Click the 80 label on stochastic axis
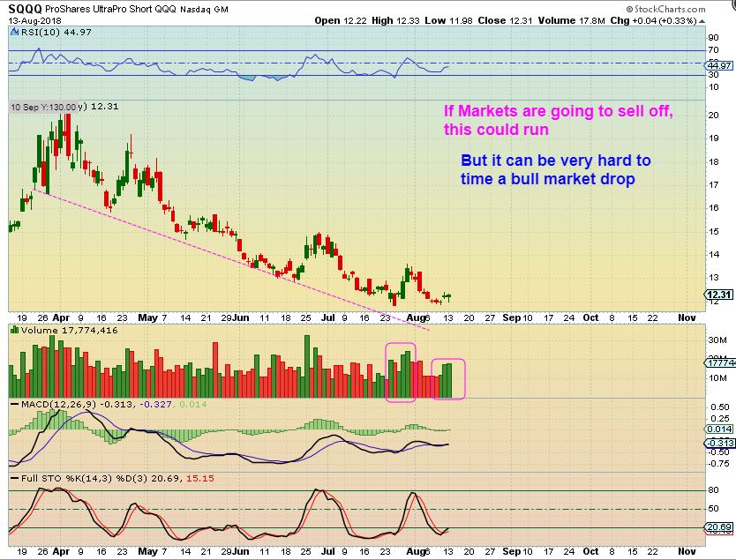This screenshot has height=560, width=736. pos(713,490)
